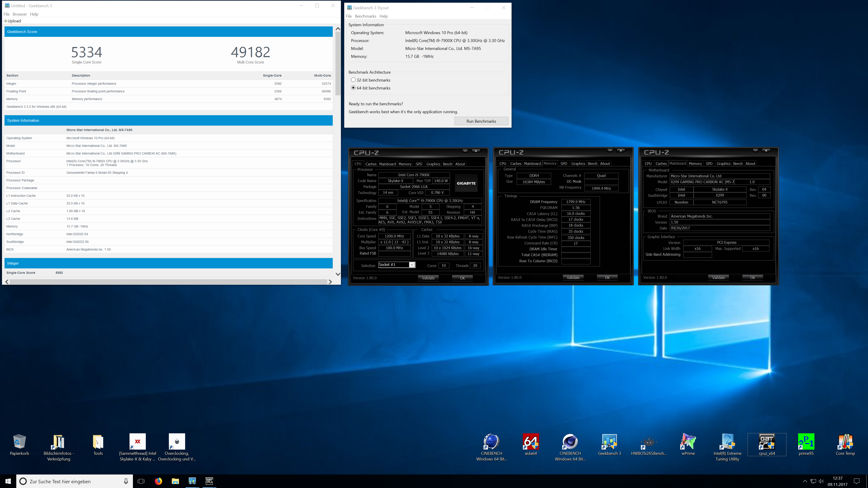Open Graphics tab in the middle CPU-Z window
The width and height of the screenshot is (868, 488).
coord(578,164)
